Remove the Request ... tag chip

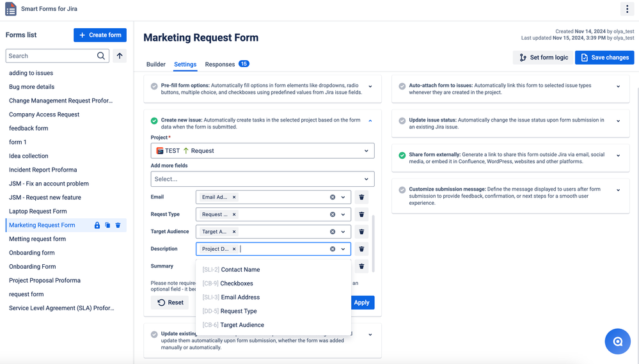(x=234, y=214)
